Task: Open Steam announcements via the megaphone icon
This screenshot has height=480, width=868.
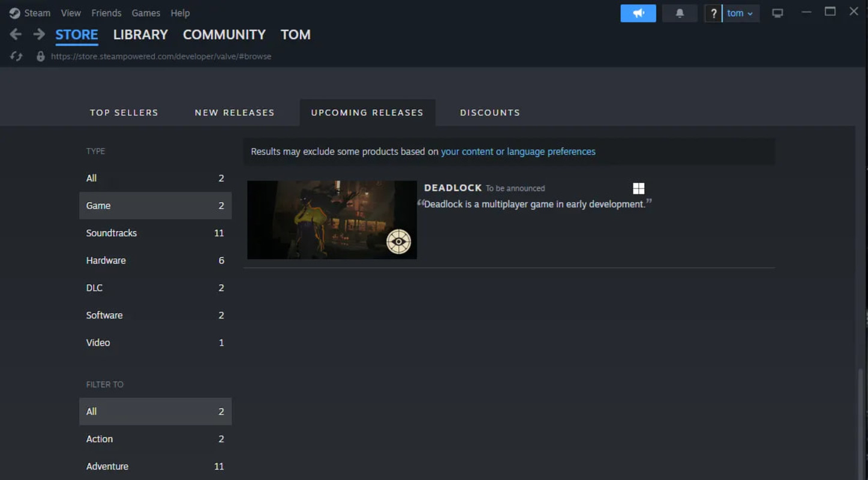Action: point(638,13)
